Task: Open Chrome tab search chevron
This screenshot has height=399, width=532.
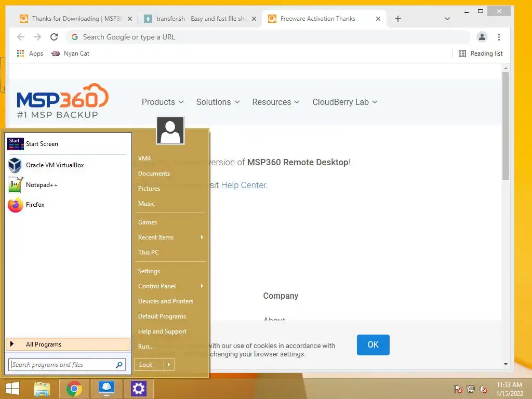Action: point(447,19)
